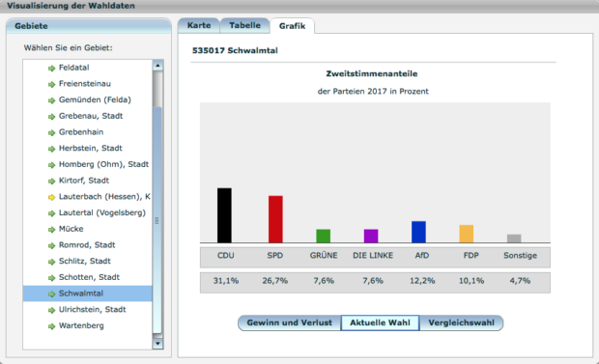Image resolution: width=599 pixels, height=364 pixels.
Task: Open the Karte tab
Action: click(x=199, y=26)
